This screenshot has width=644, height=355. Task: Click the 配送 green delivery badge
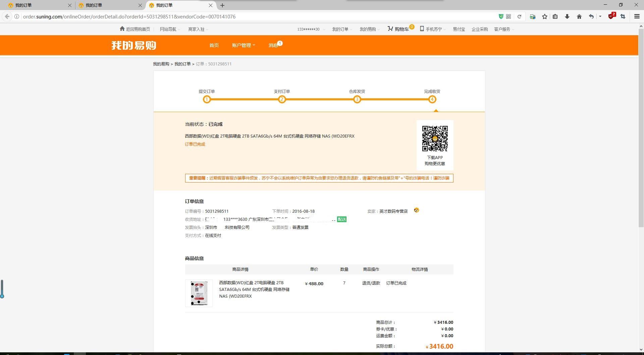click(342, 219)
